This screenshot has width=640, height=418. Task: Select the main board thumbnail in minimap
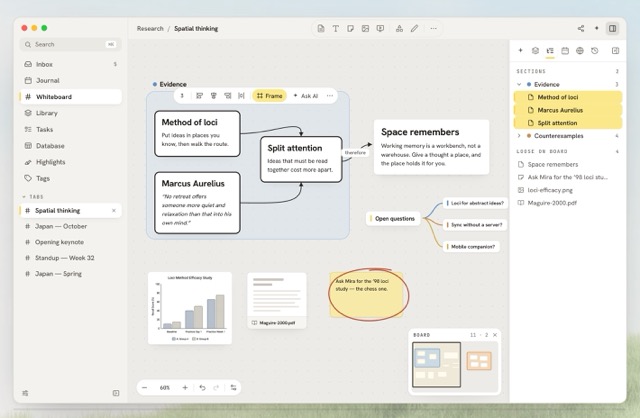(x=436, y=365)
